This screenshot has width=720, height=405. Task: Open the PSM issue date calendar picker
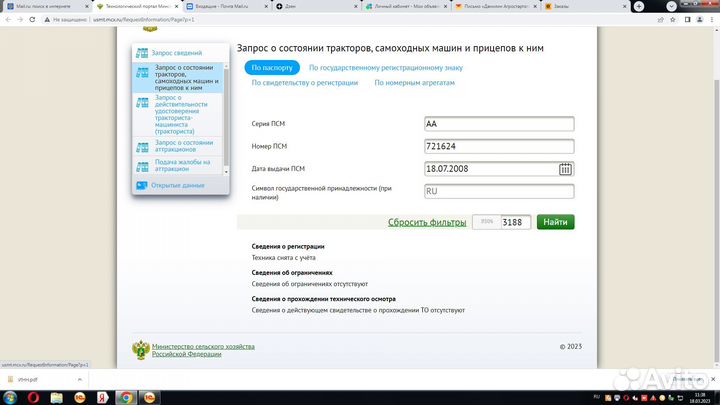[566, 168]
